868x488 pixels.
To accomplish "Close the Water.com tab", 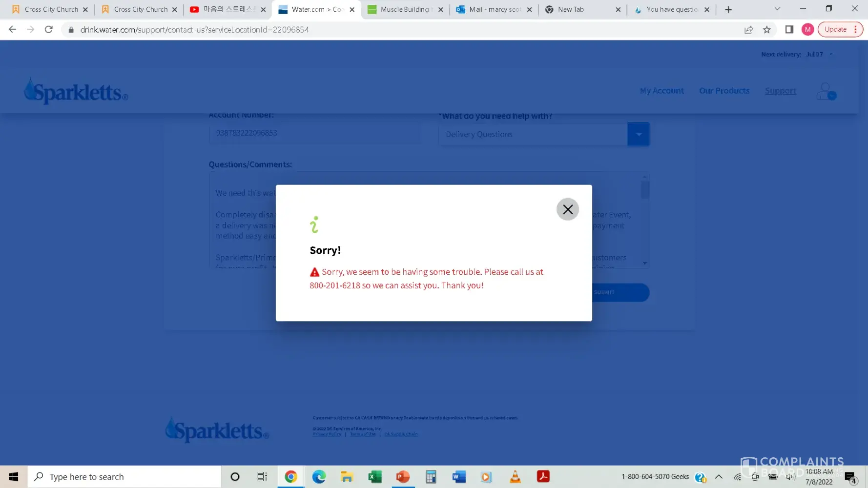I will 352,10.
